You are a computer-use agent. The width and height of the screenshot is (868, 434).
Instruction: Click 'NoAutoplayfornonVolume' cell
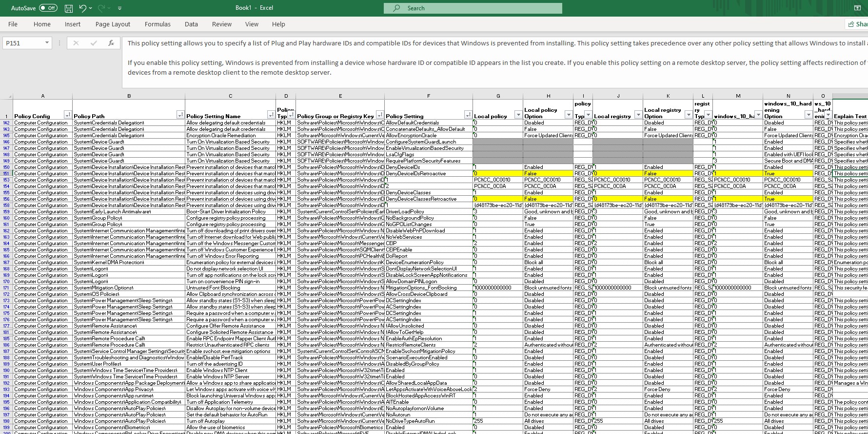tap(429, 408)
